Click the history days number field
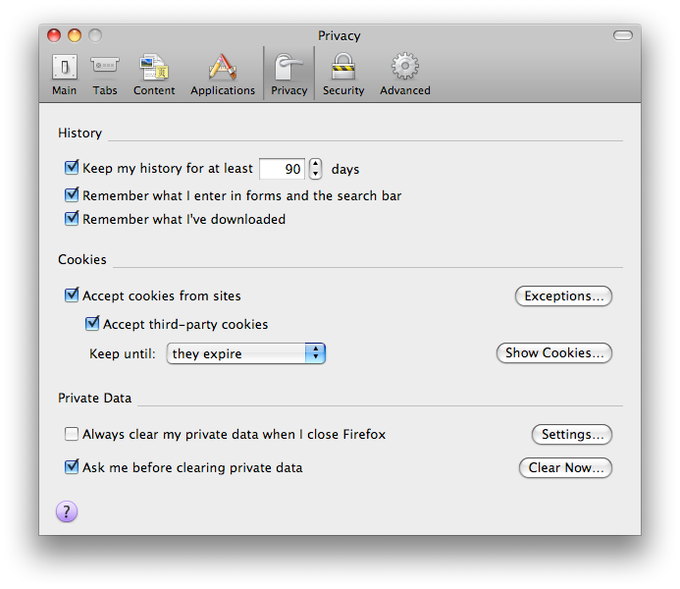 282,169
